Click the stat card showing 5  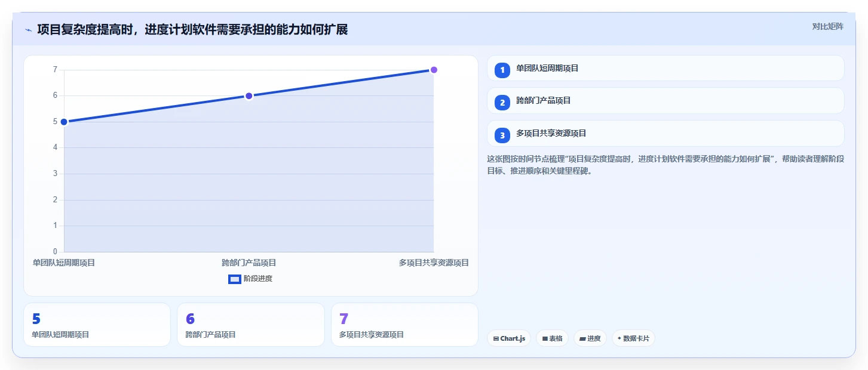97,325
